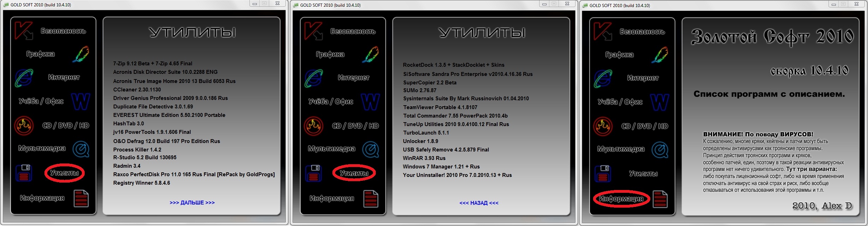
Task: Click Internet Explorer icon in the 7-Zip list window
Action: (24, 78)
